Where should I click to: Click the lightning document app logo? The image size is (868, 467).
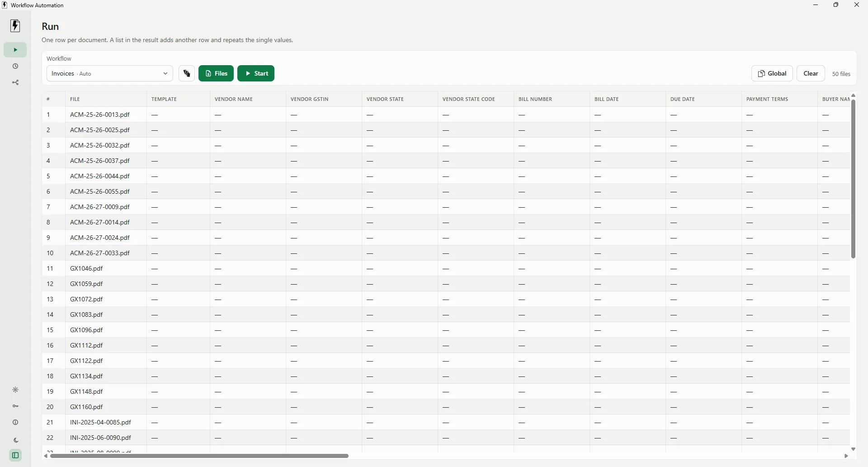(x=15, y=26)
